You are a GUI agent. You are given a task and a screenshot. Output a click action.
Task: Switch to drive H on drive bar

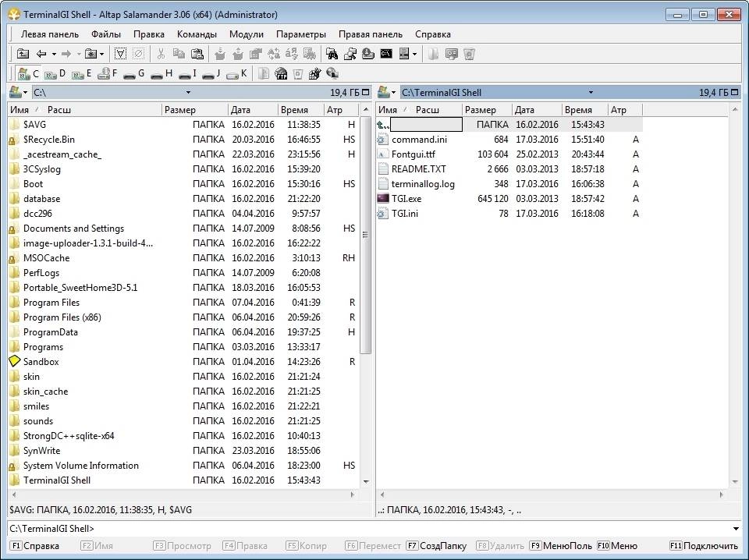pos(162,74)
